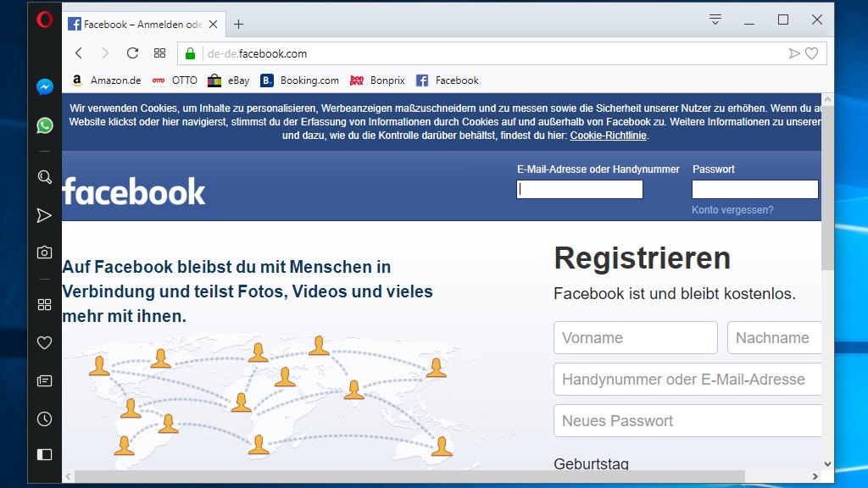Open the Opera main menu
Viewport: 868px width, 488px height.
pyautogui.click(x=45, y=19)
